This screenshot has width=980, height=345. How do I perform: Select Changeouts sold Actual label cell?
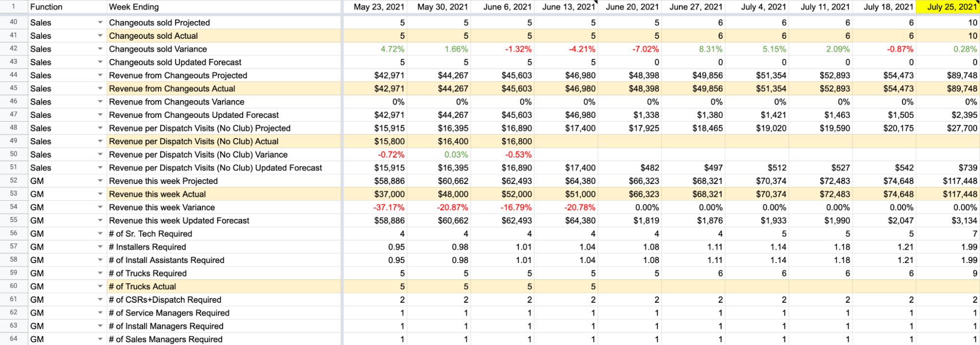click(224, 36)
